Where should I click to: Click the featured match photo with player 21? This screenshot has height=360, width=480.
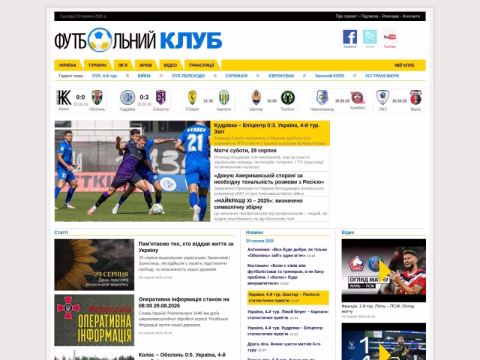132,171
